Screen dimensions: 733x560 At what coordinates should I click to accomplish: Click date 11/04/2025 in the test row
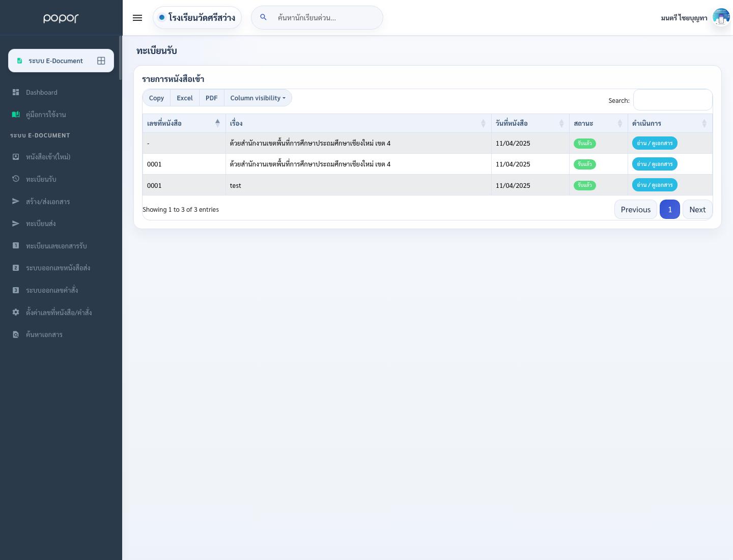click(x=513, y=185)
